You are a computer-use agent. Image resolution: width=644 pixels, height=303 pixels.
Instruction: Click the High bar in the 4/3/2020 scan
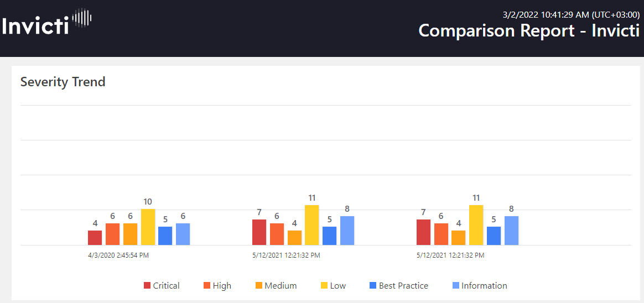(x=112, y=234)
